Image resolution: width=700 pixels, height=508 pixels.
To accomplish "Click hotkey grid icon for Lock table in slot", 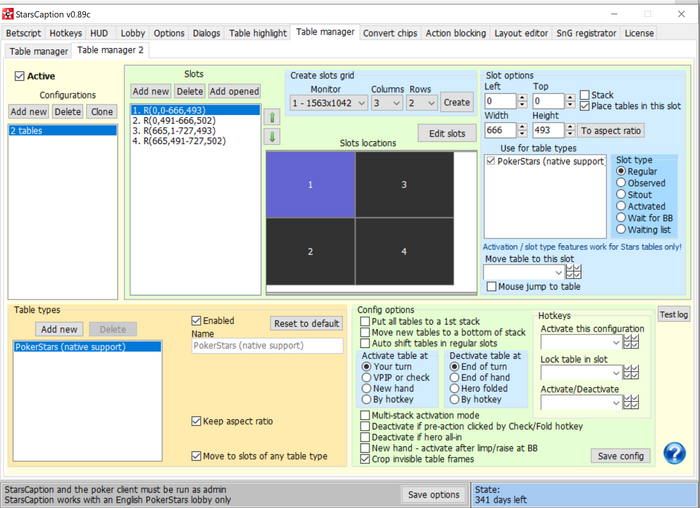I will coord(630,373).
